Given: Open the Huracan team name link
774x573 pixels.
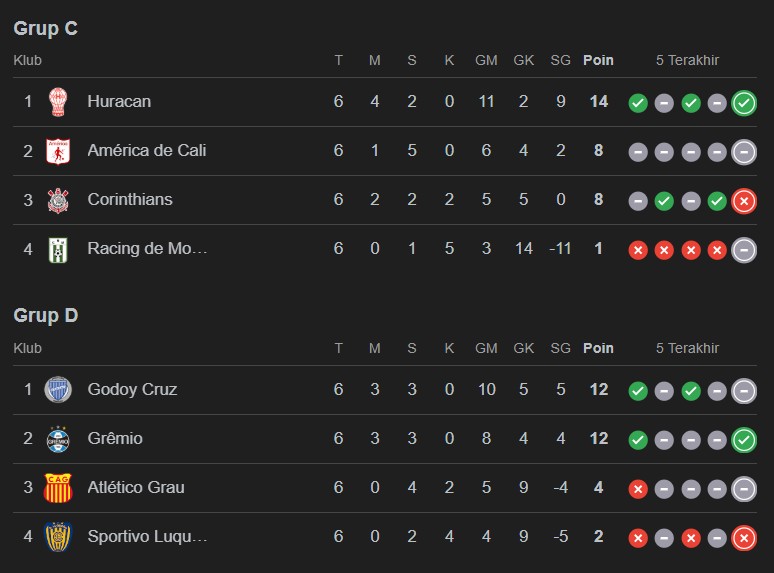Looking at the screenshot, I should [x=119, y=102].
